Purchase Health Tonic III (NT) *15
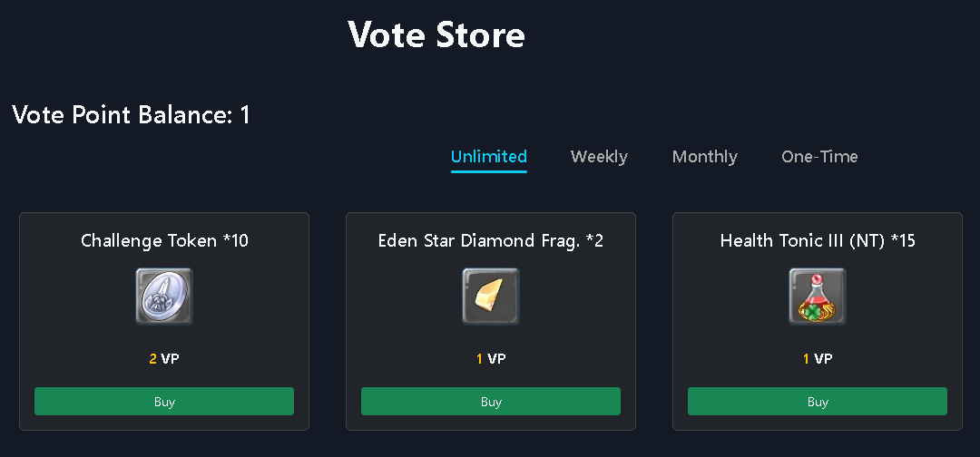 pyautogui.click(x=818, y=402)
